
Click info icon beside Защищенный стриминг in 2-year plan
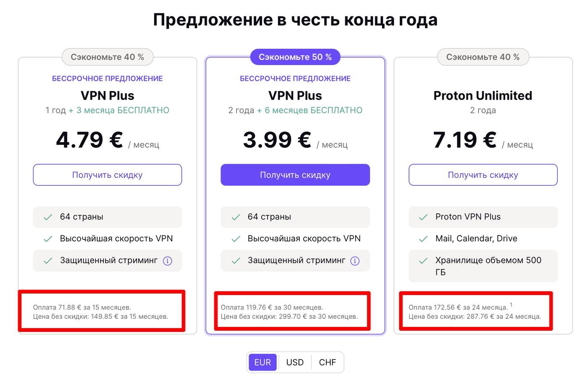click(355, 261)
